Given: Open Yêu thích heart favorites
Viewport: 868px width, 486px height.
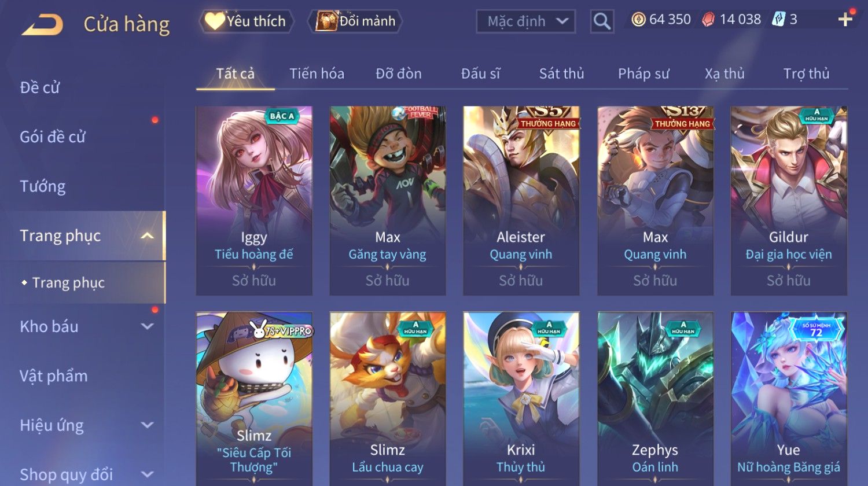Looking at the screenshot, I should pyautogui.click(x=247, y=21).
